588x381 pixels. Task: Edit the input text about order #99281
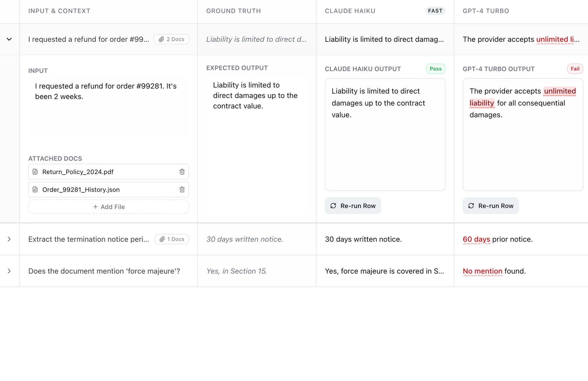(x=108, y=91)
